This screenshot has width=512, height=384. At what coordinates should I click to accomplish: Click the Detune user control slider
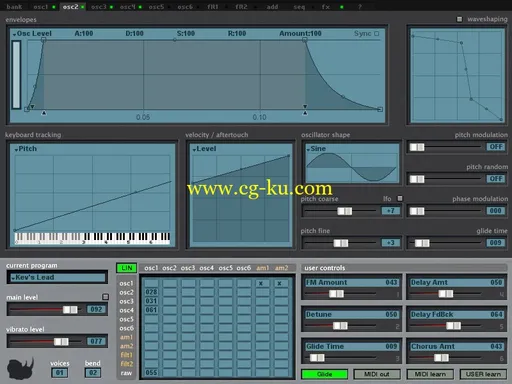click(x=340, y=326)
